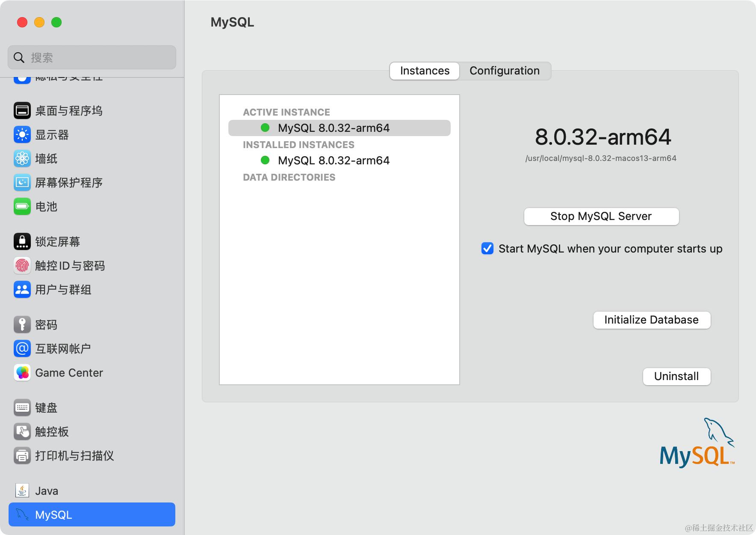This screenshot has height=535, width=756.
Task: Switch to the Configuration tab
Action: click(x=505, y=71)
